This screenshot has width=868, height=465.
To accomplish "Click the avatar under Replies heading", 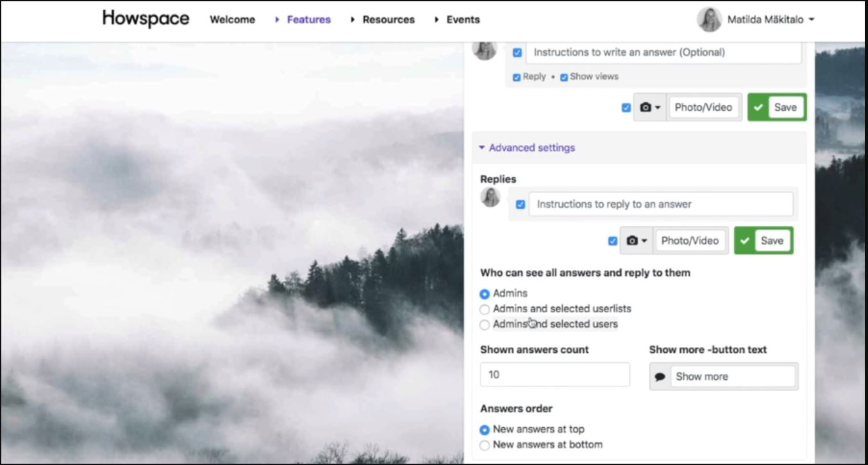I will pyautogui.click(x=490, y=198).
